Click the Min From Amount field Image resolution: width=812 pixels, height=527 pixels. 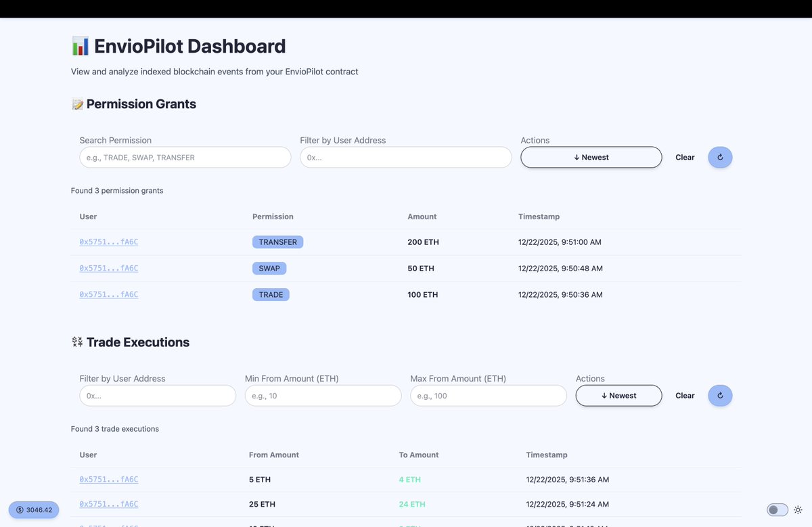coord(323,395)
